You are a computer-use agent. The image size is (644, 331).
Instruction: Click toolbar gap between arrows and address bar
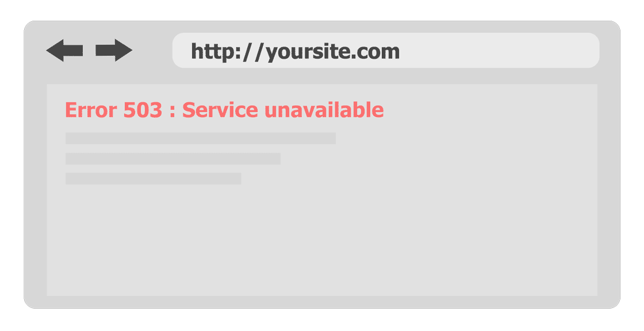[x=152, y=51]
